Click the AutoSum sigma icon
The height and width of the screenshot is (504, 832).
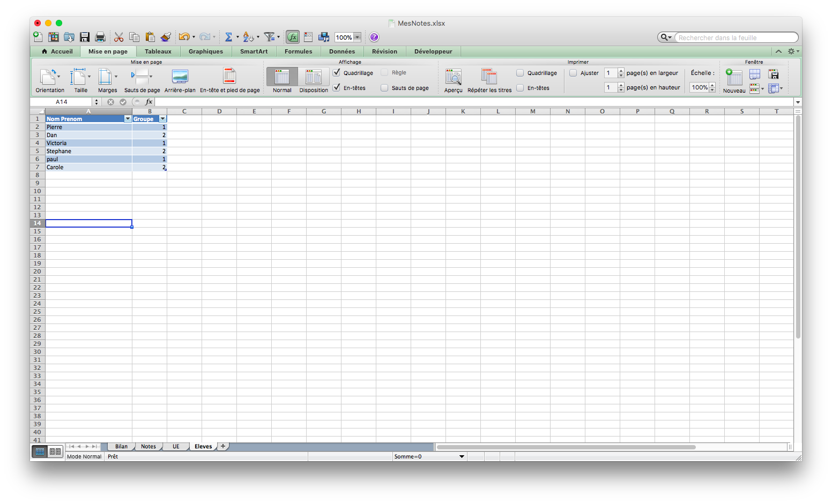(x=228, y=37)
